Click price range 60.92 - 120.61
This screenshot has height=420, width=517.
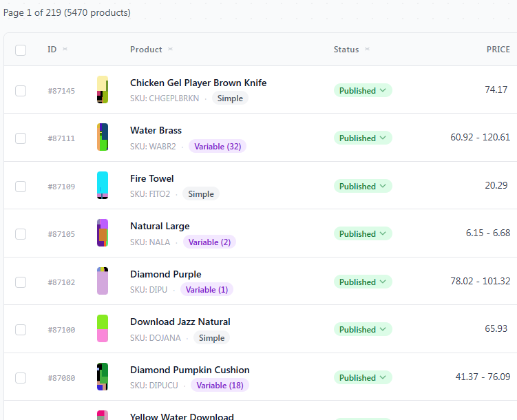[x=480, y=137]
